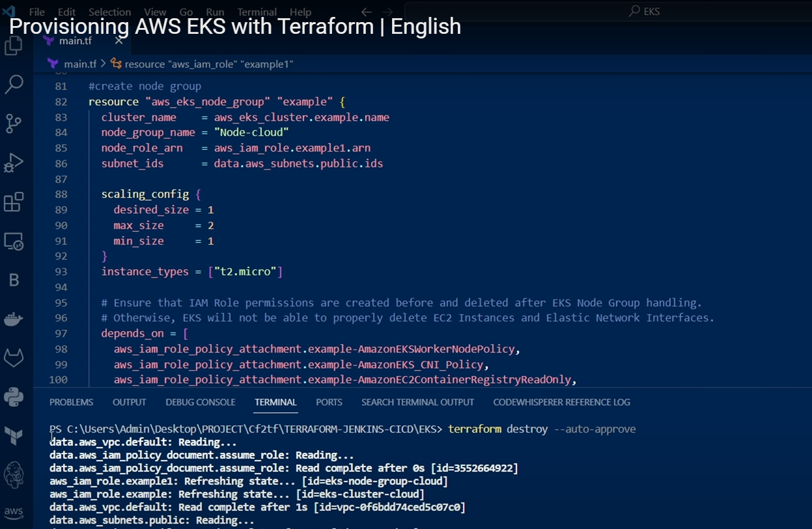This screenshot has height=529, width=812.
Task: Open the Python icon view
Action: pyautogui.click(x=14, y=396)
